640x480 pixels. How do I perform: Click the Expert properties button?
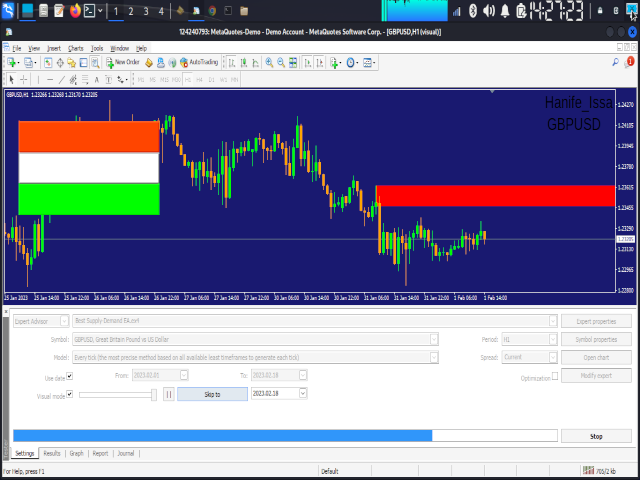tap(596, 321)
